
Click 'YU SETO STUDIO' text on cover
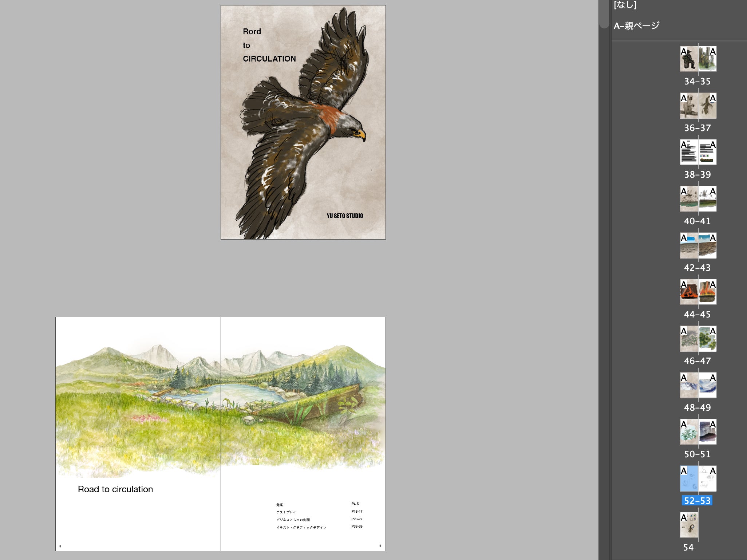(x=345, y=216)
